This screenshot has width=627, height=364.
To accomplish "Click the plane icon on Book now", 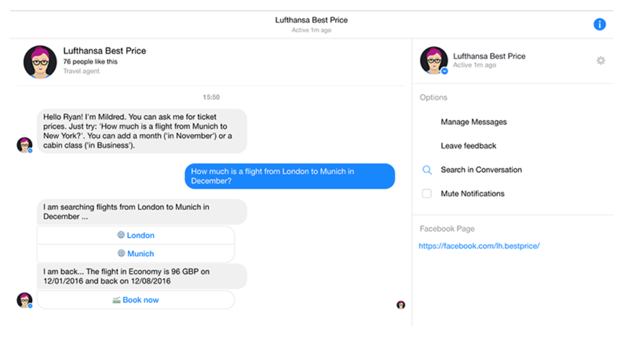I will [x=117, y=300].
